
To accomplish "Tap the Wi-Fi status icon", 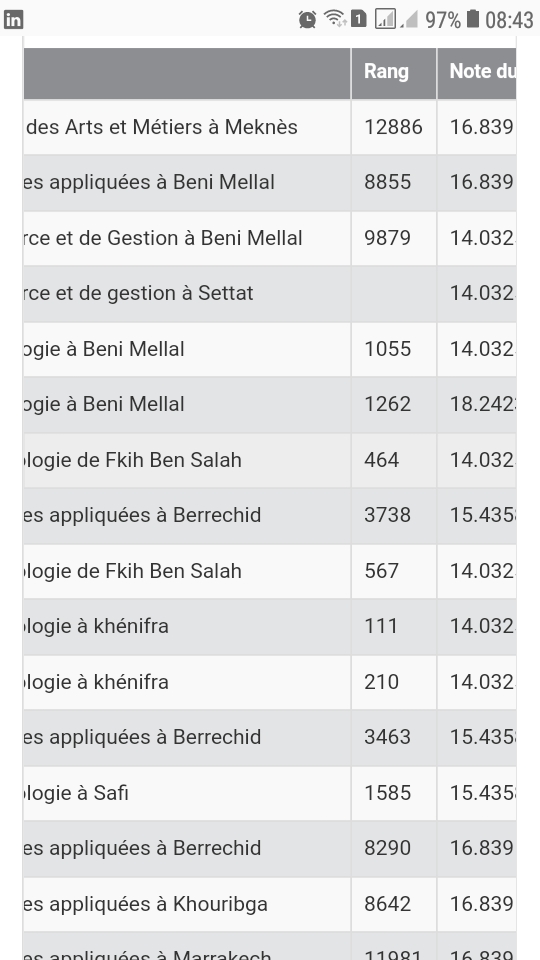I will (335, 18).
